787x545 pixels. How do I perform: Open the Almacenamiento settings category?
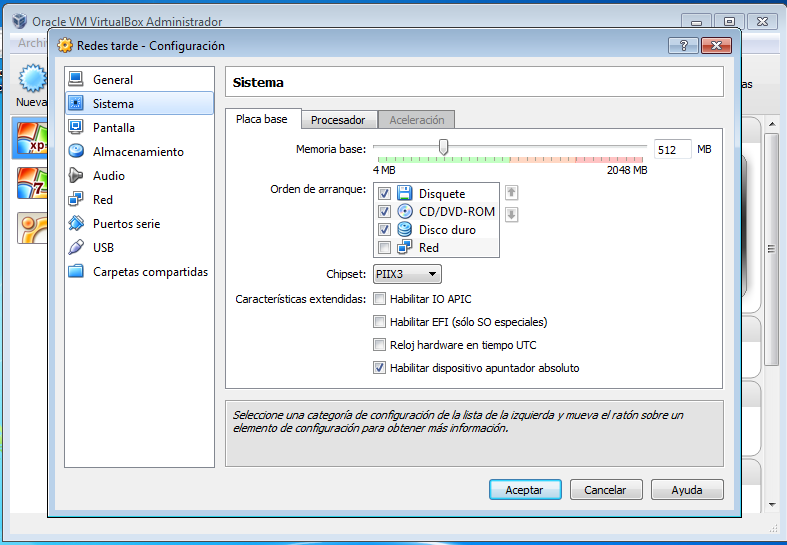[139, 152]
